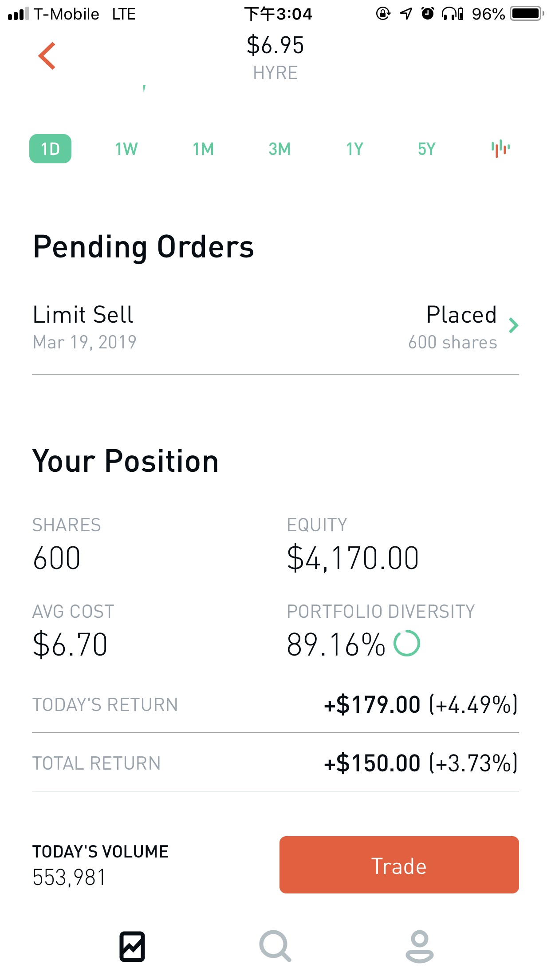Tap the Today's Return row

coord(275,704)
